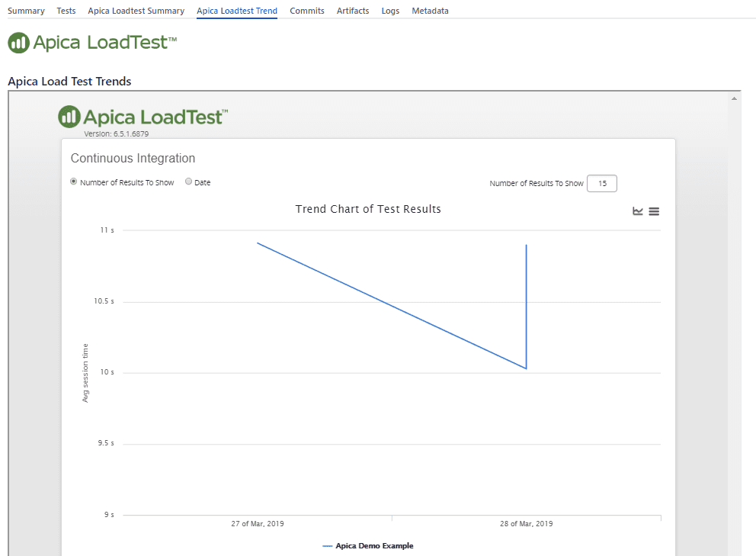View the Commits tab
The height and width of the screenshot is (556, 756).
click(307, 11)
